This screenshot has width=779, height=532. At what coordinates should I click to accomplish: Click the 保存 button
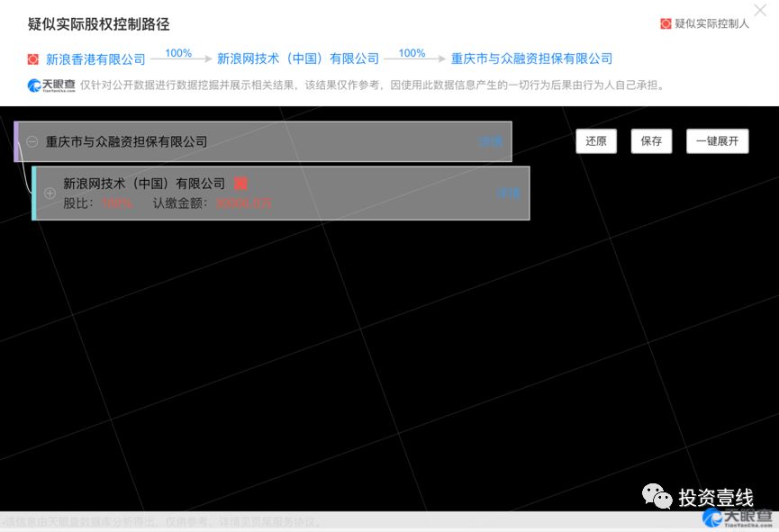[x=651, y=141]
